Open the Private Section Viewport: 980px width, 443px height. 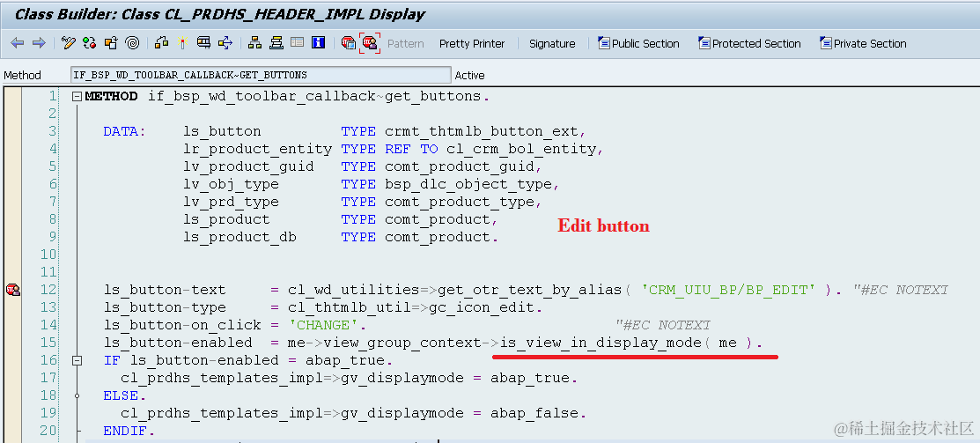(x=863, y=44)
